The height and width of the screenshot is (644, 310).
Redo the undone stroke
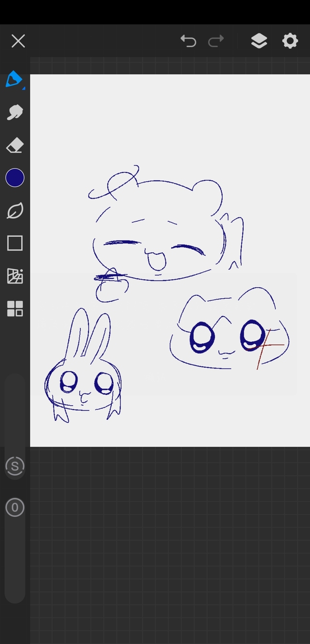click(x=216, y=41)
